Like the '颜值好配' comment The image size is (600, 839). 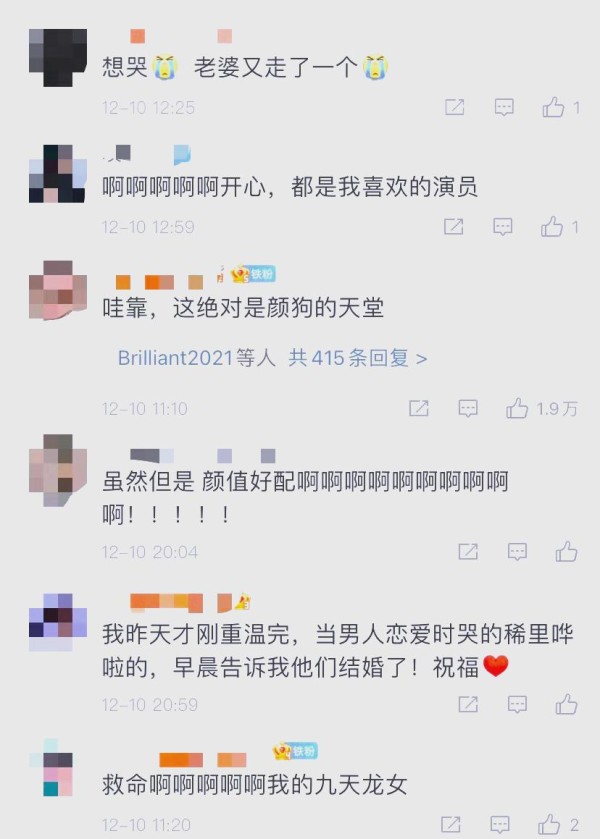point(566,552)
